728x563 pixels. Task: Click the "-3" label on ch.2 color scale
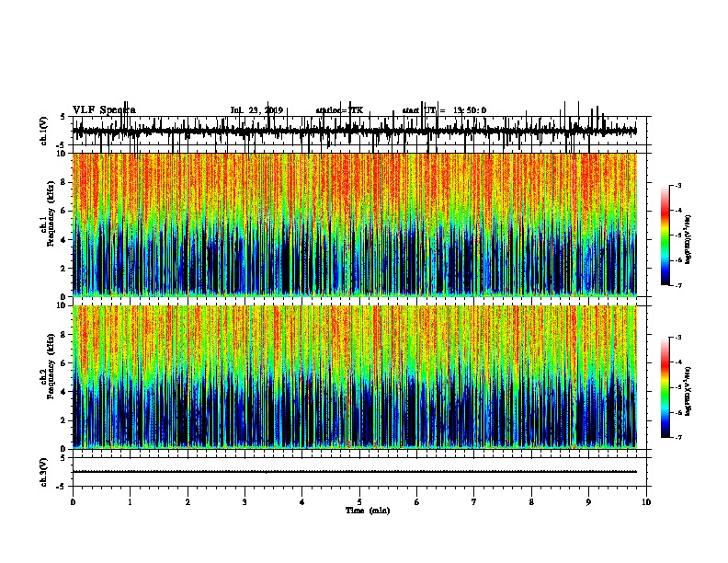coord(677,338)
